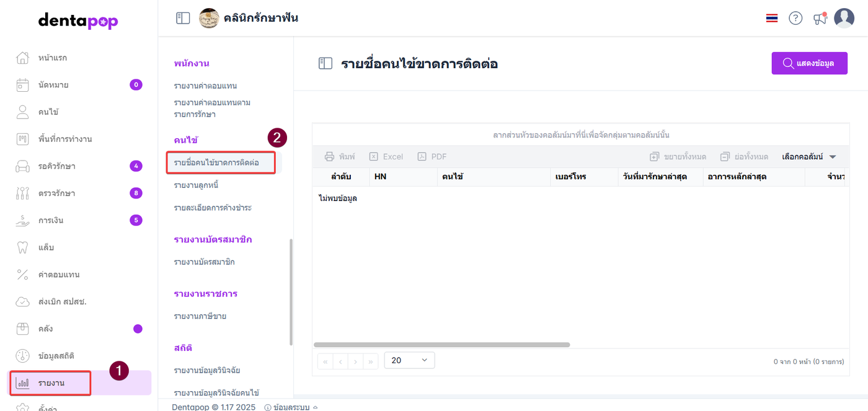Sort by ลำดับ column header
Image resolution: width=868 pixels, height=411 pixels.
(x=341, y=177)
